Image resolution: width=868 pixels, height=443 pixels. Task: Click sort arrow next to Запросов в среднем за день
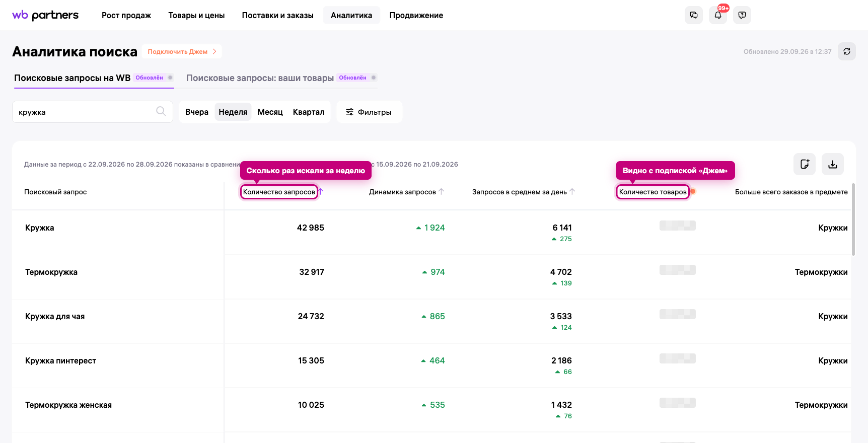[572, 192]
